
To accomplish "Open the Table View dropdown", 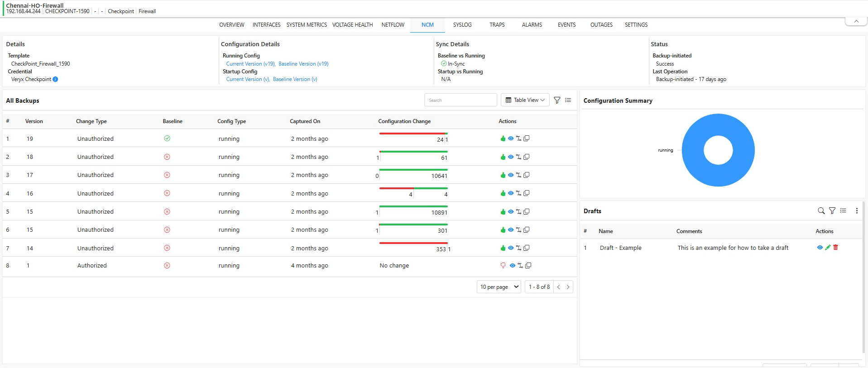I will click(x=525, y=100).
